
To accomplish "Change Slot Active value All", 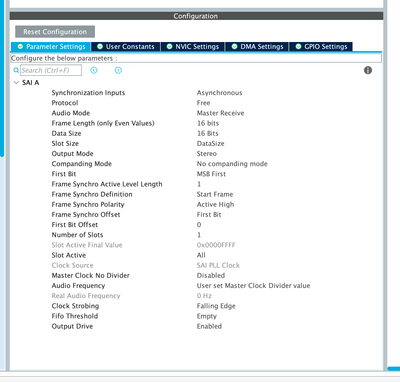I will point(201,255).
